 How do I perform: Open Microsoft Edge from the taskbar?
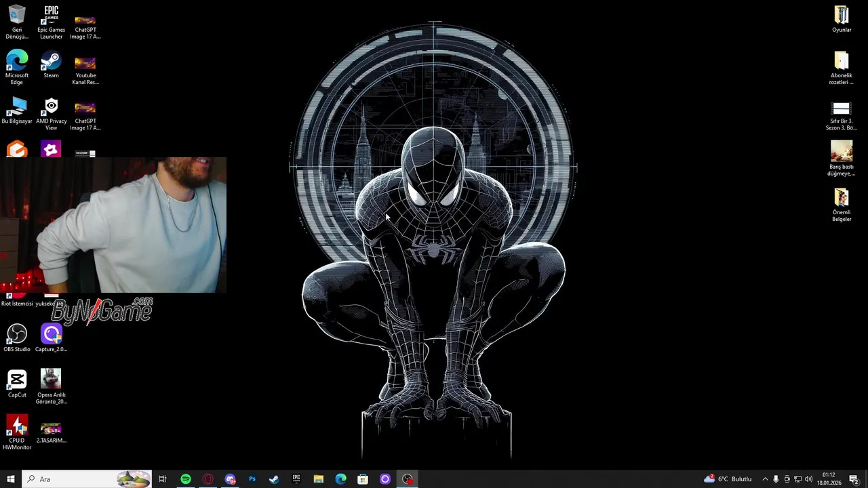[x=340, y=479]
